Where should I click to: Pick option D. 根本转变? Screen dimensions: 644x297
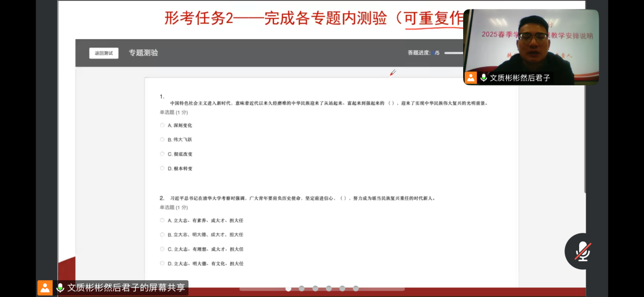(162, 168)
